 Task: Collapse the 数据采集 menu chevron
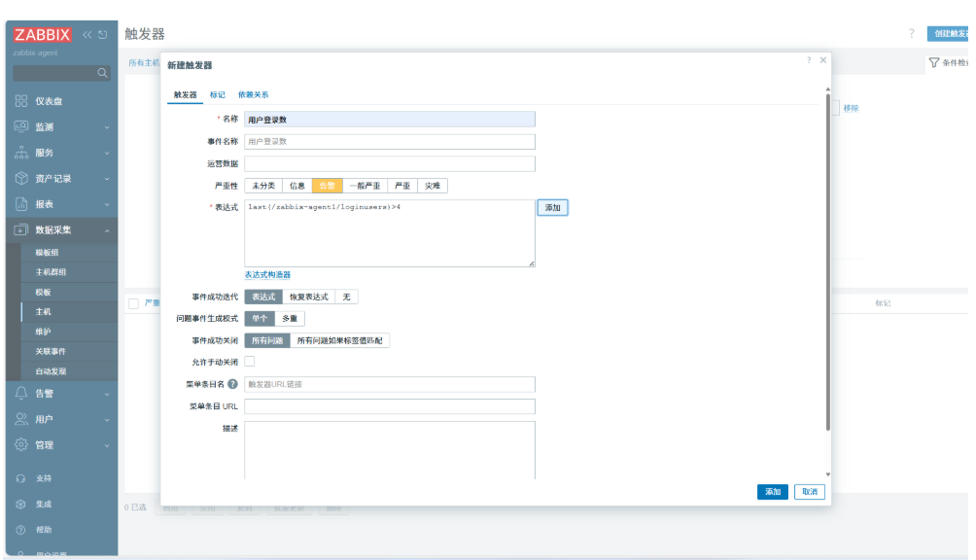(x=107, y=230)
